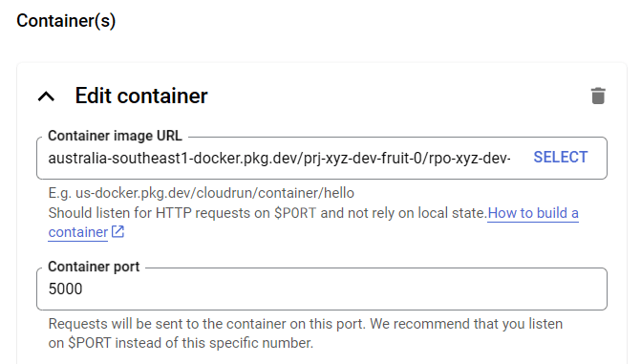Click the 'Container port' field label
Image resolution: width=641 pixels, height=364 pixels.
[94, 267]
